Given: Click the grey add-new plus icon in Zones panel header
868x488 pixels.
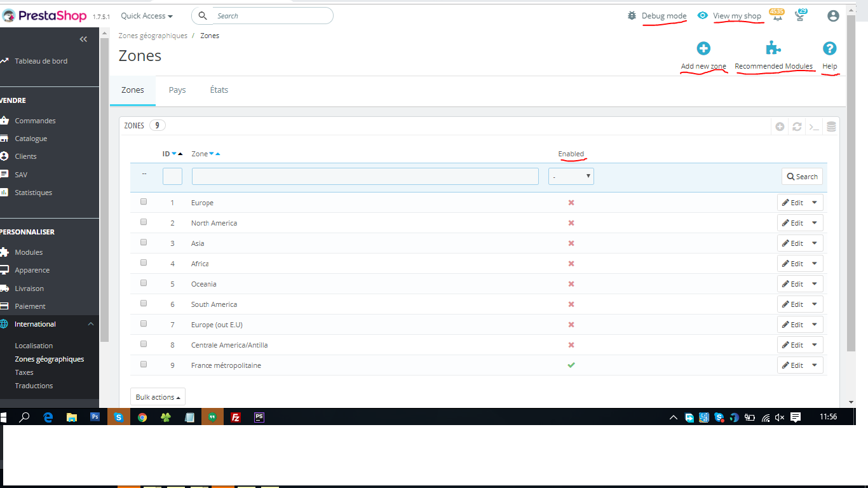Looking at the screenshot, I should click(x=780, y=126).
